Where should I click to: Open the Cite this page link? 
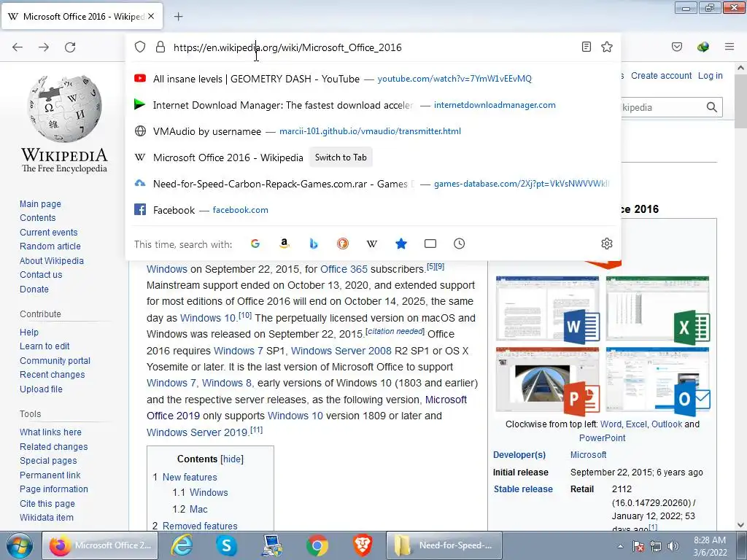point(47,503)
